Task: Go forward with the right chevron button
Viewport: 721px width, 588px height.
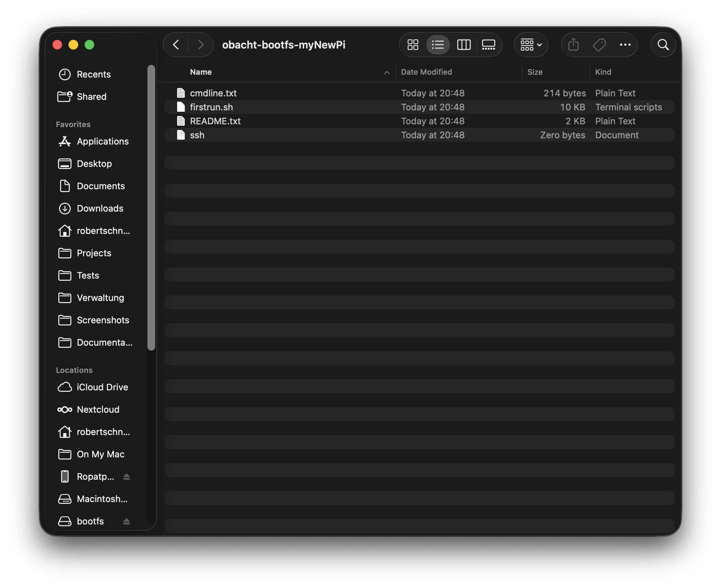Action: [x=201, y=45]
